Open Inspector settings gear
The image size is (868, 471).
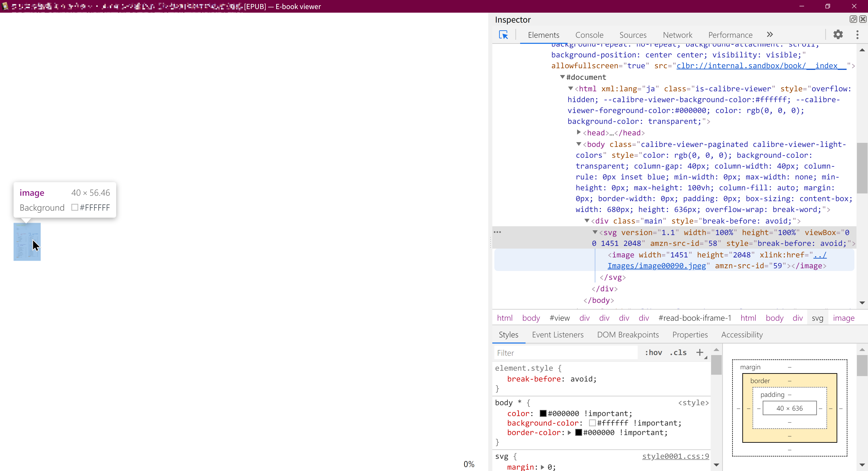(x=838, y=34)
